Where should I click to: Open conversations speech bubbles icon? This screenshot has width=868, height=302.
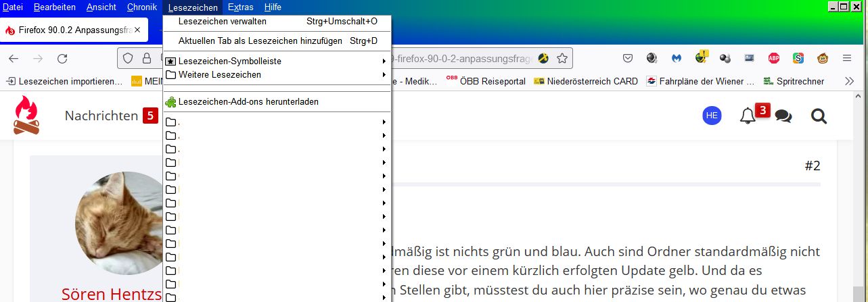[783, 116]
